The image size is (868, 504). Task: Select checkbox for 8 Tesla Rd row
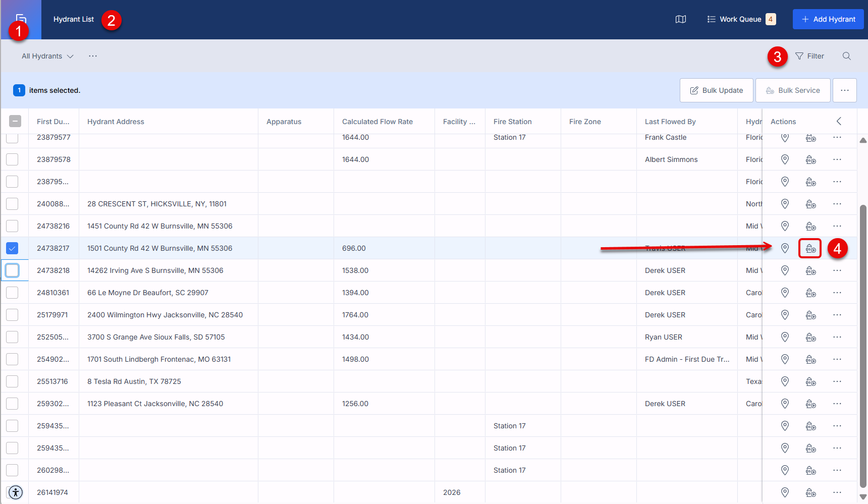(12, 381)
